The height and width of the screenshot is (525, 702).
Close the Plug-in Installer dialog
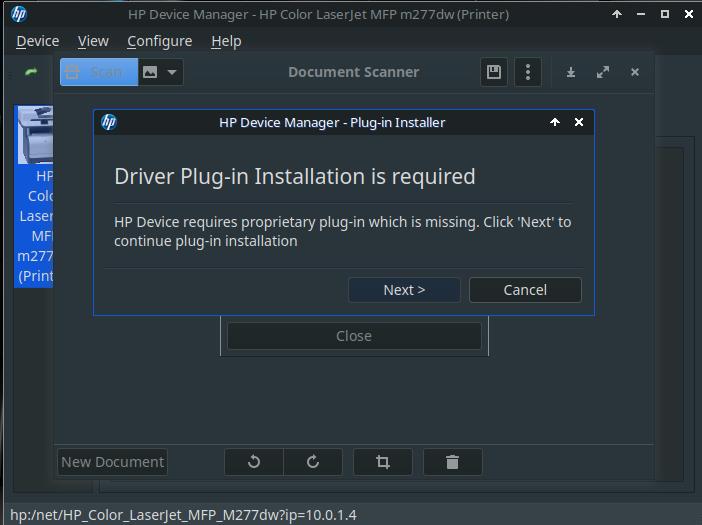tap(579, 122)
